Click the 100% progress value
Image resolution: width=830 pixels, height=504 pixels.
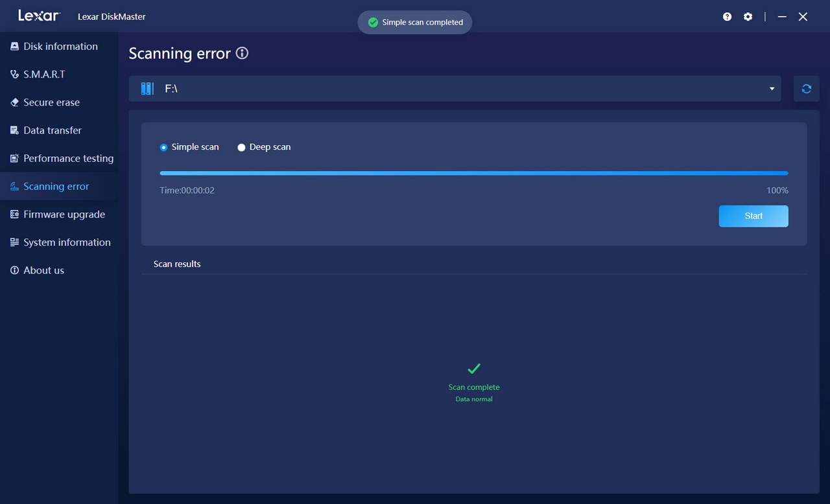coord(777,190)
